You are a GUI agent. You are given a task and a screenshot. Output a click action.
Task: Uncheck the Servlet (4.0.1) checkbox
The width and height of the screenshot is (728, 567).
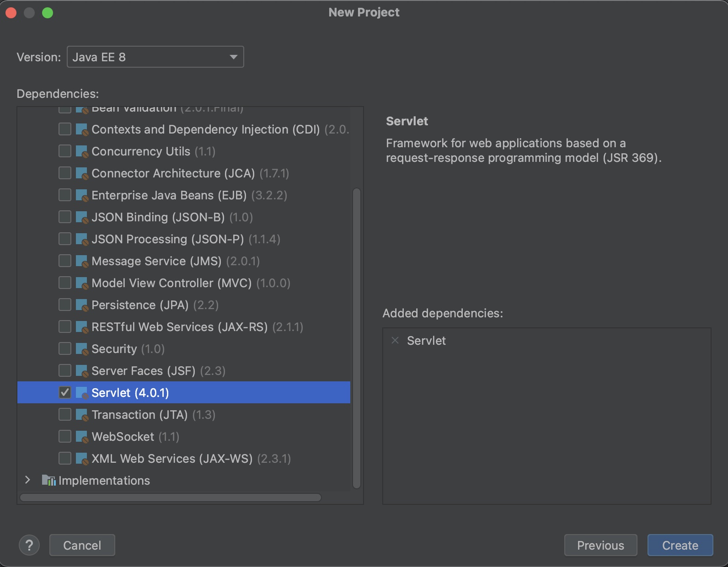click(65, 392)
